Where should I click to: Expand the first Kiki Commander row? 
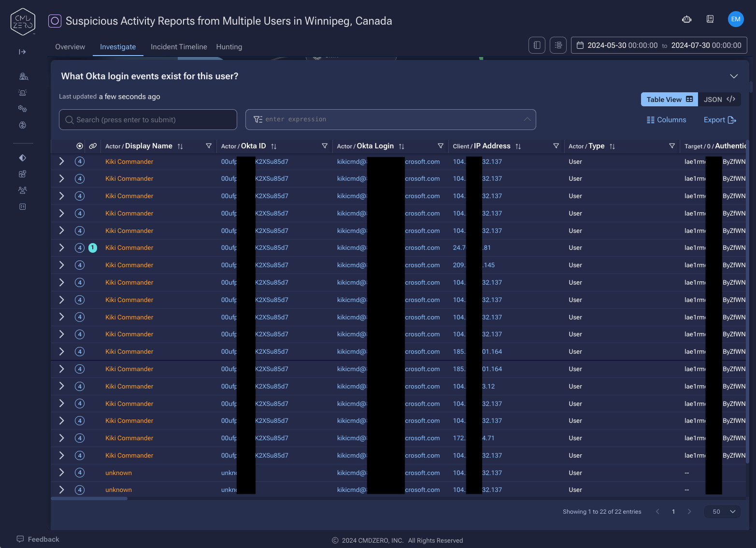tap(61, 161)
